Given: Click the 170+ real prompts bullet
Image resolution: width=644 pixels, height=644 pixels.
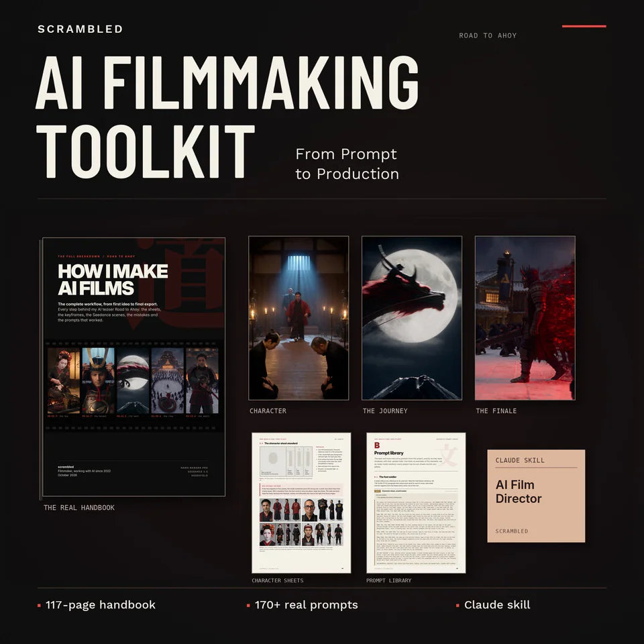Looking at the screenshot, I should point(303,605).
